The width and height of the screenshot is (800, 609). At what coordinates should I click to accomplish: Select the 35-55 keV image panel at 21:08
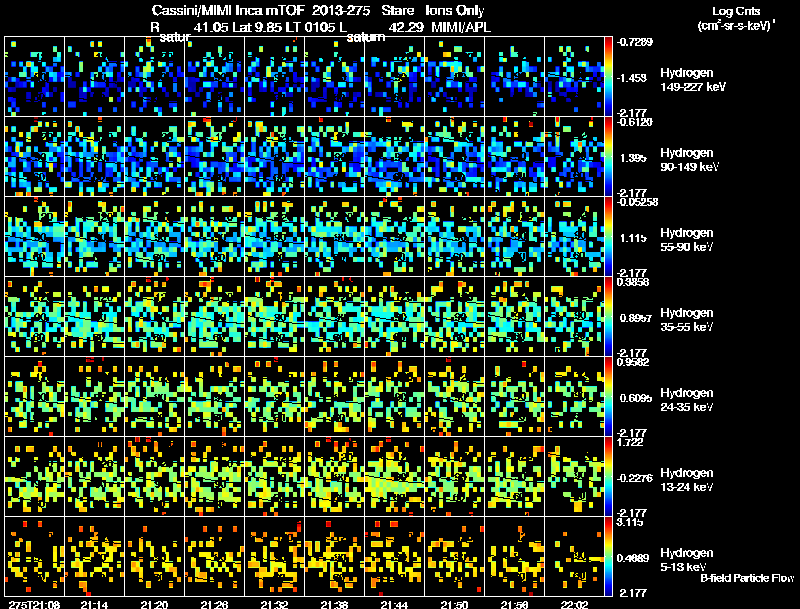[x=35, y=317]
